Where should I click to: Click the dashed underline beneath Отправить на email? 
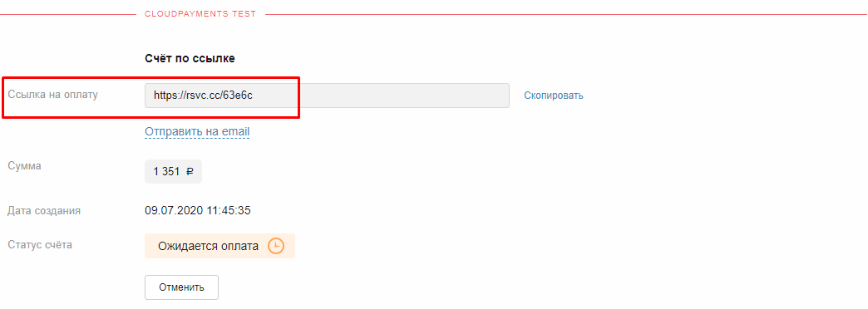[x=197, y=138]
